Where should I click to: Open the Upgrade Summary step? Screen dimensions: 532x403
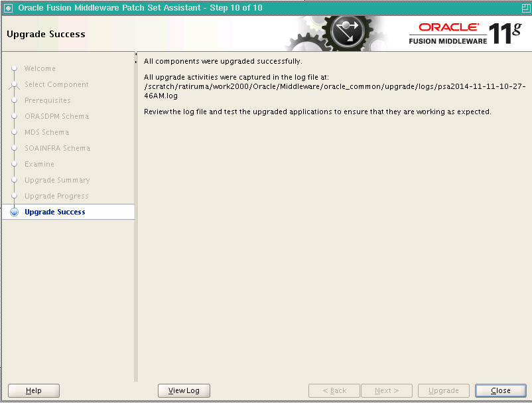tap(57, 181)
